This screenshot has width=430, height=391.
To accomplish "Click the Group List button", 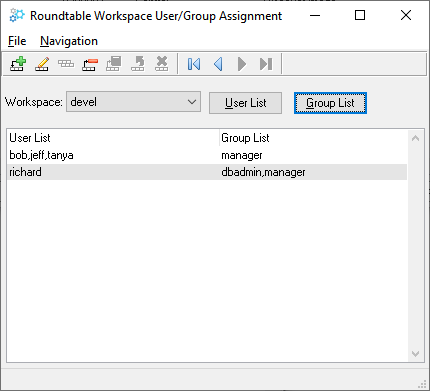I will (330, 103).
